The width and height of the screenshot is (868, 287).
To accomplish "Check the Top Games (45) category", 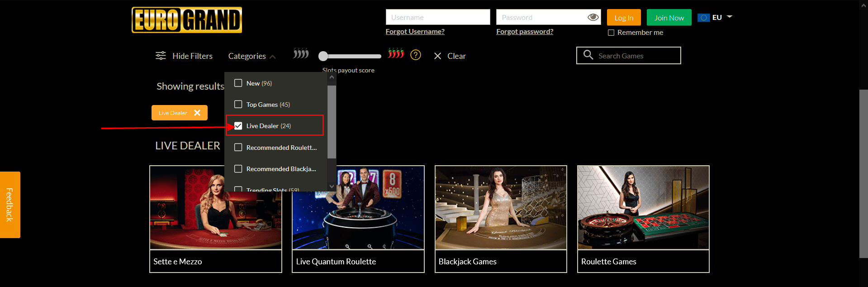I will [238, 104].
